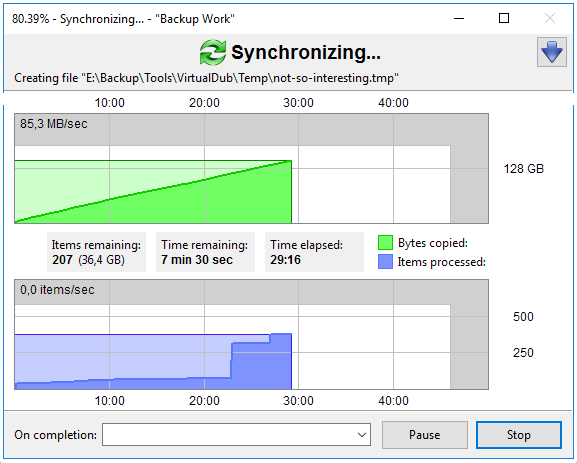Click the Time elapsed 29:16 box

[x=314, y=252]
